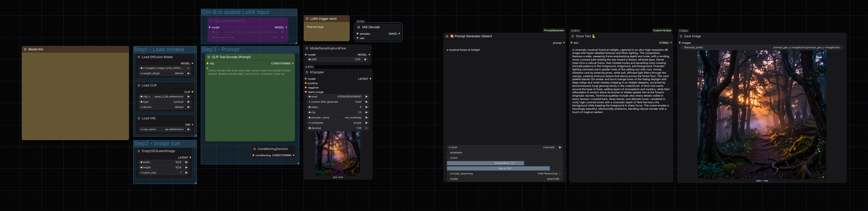Click the 'a mystical forest at twilight' prompt text
Viewport: 868px width, 211px height.
click(x=463, y=50)
